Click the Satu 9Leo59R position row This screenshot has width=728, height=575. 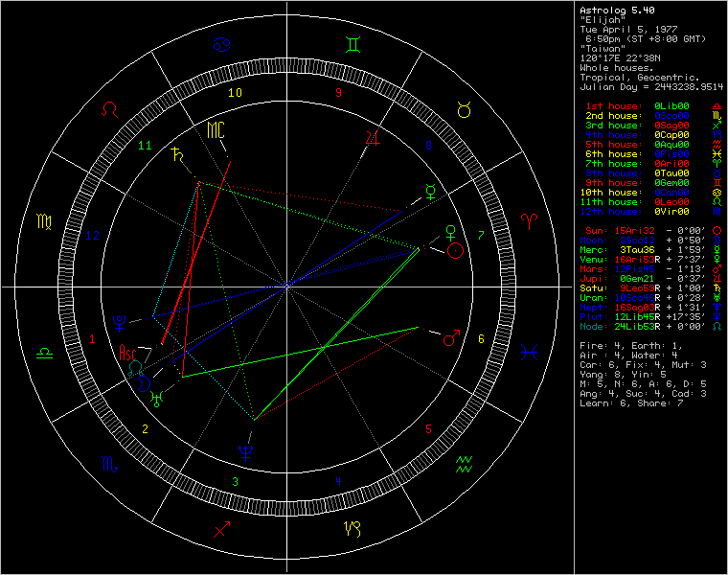coord(650,288)
